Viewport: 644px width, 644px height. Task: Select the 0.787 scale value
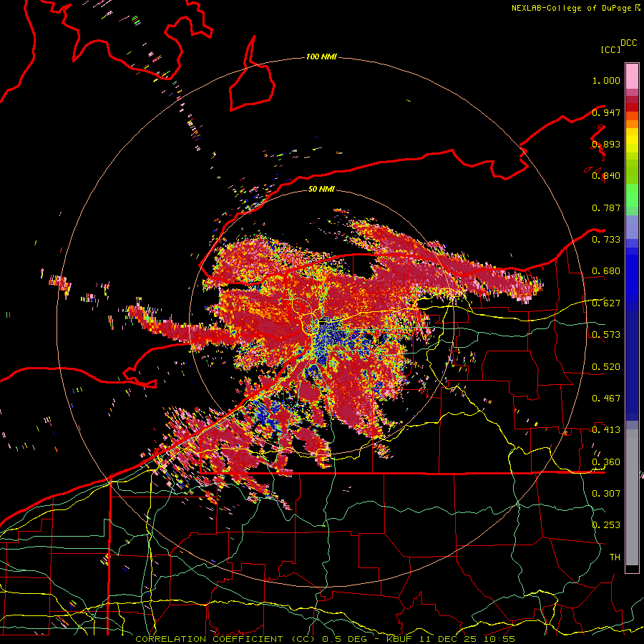point(606,208)
